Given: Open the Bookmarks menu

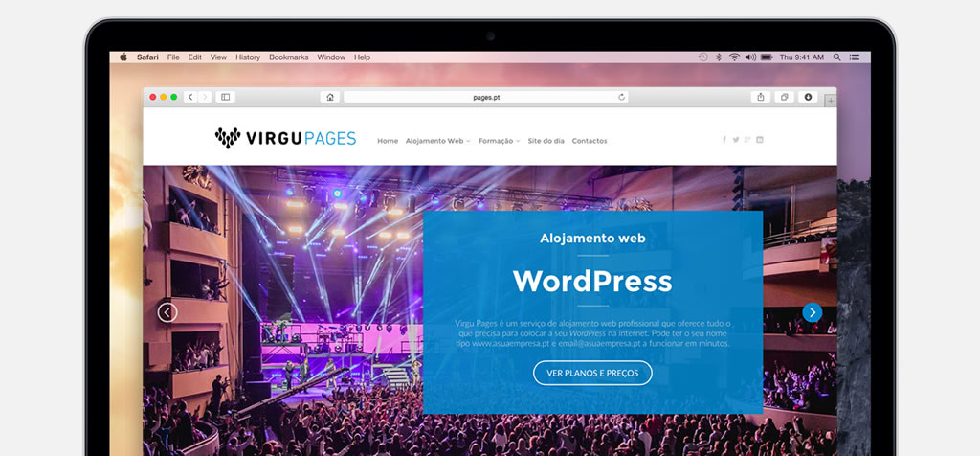Looking at the screenshot, I should (x=288, y=57).
